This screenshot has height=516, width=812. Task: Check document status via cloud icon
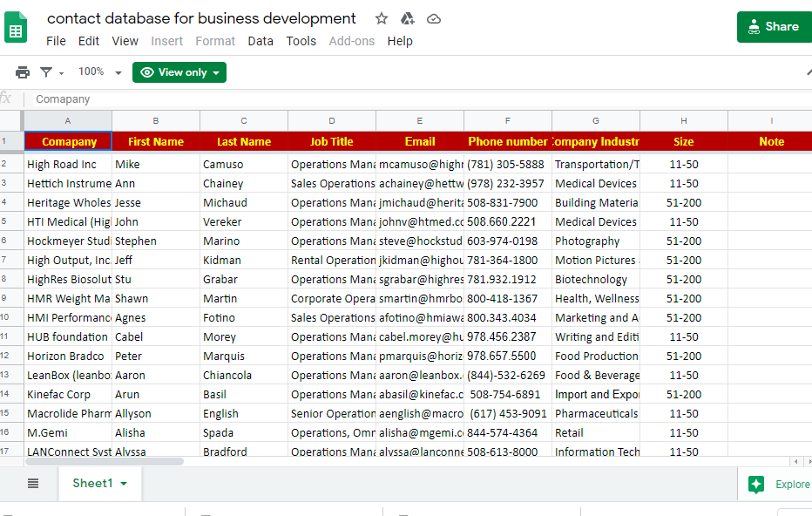point(433,17)
